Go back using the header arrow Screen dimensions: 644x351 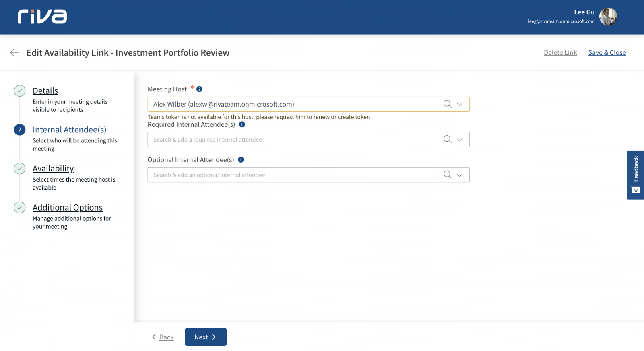coord(14,52)
